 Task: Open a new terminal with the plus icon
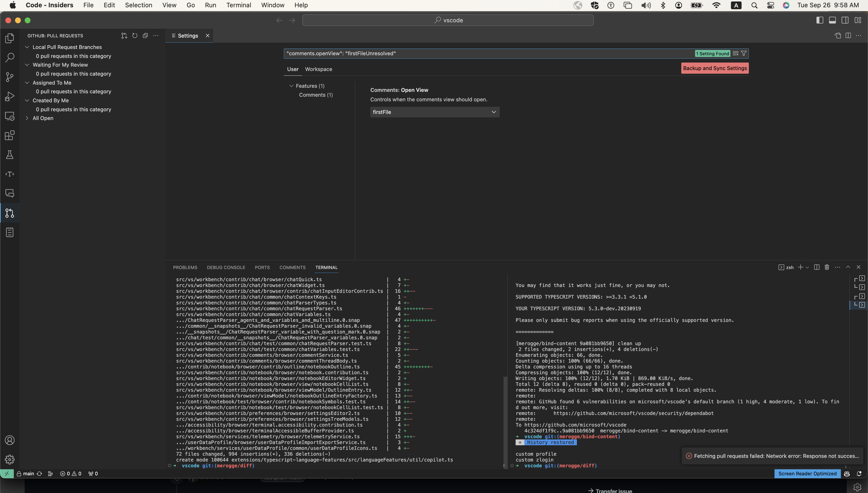point(801,267)
